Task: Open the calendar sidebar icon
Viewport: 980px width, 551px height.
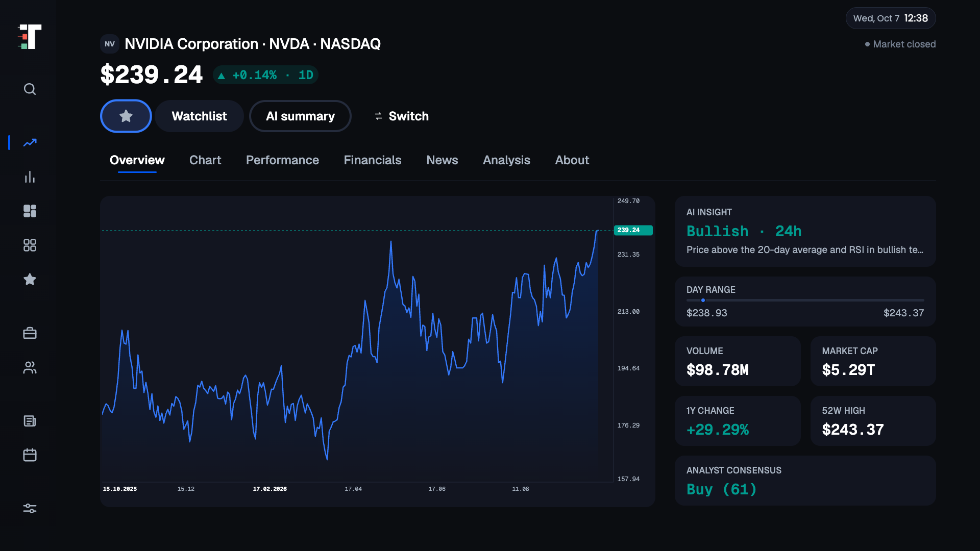Action: click(x=30, y=455)
